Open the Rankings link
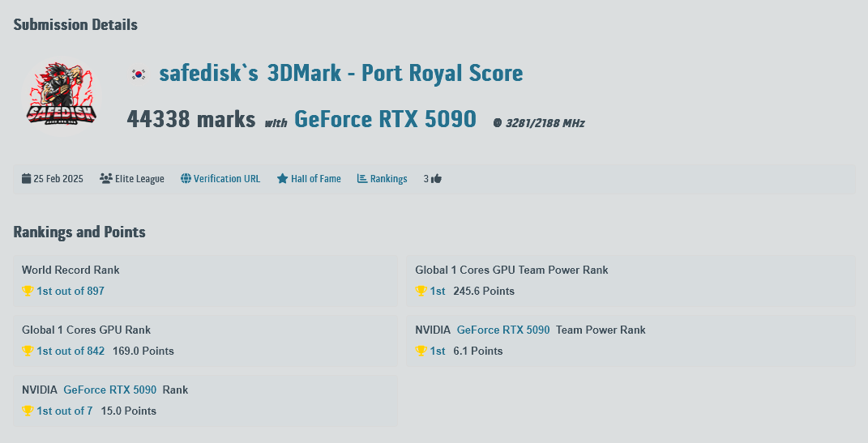Image resolution: width=868 pixels, height=443 pixels. point(388,179)
